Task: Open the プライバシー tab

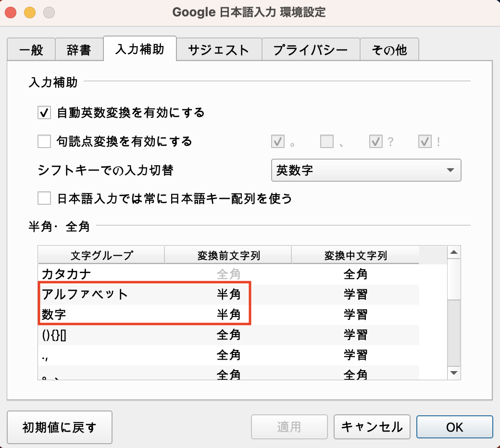Action: coord(310,50)
